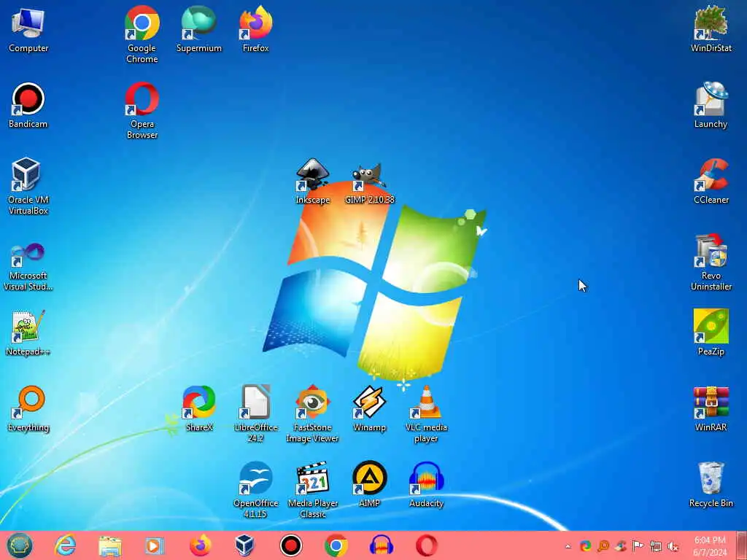Launch VirtualBox from the taskbar

[245, 545]
